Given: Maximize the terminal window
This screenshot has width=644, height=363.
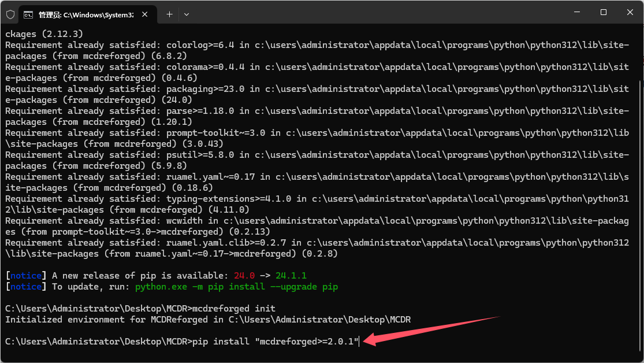Looking at the screenshot, I should (604, 12).
